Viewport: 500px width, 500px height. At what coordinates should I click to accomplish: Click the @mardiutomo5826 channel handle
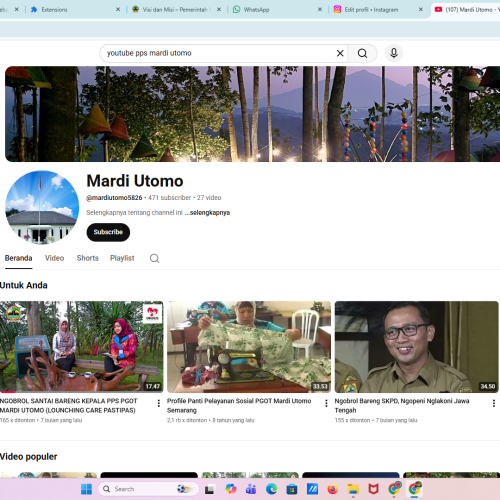pyautogui.click(x=114, y=198)
